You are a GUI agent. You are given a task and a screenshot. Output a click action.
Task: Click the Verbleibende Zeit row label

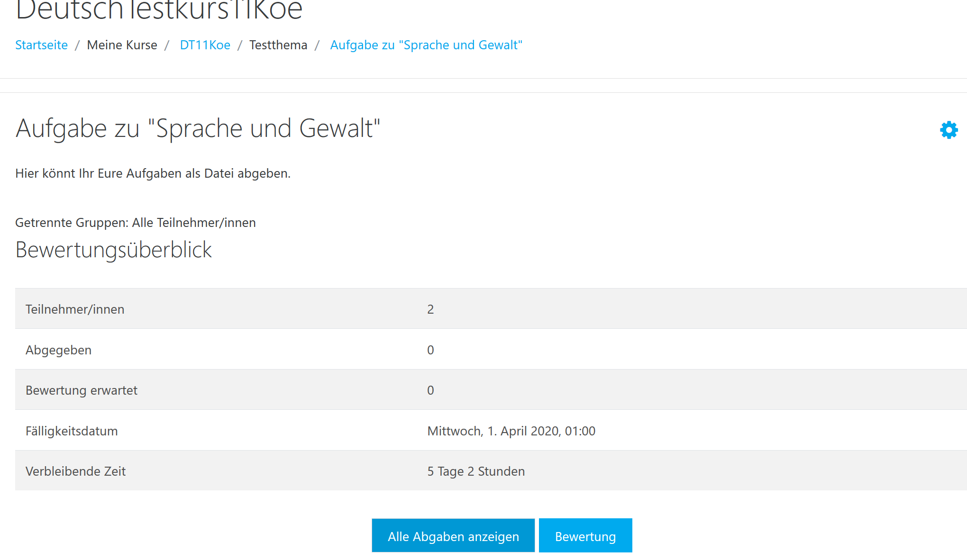pos(75,471)
